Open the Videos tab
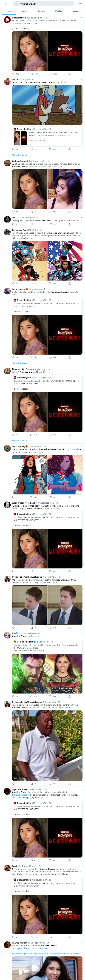85x980 pixels. point(76,11)
